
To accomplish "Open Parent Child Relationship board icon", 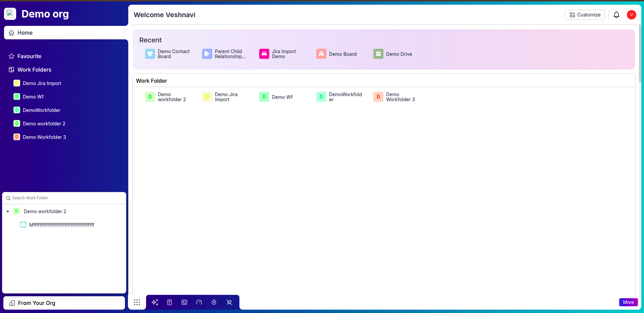I will [207, 54].
